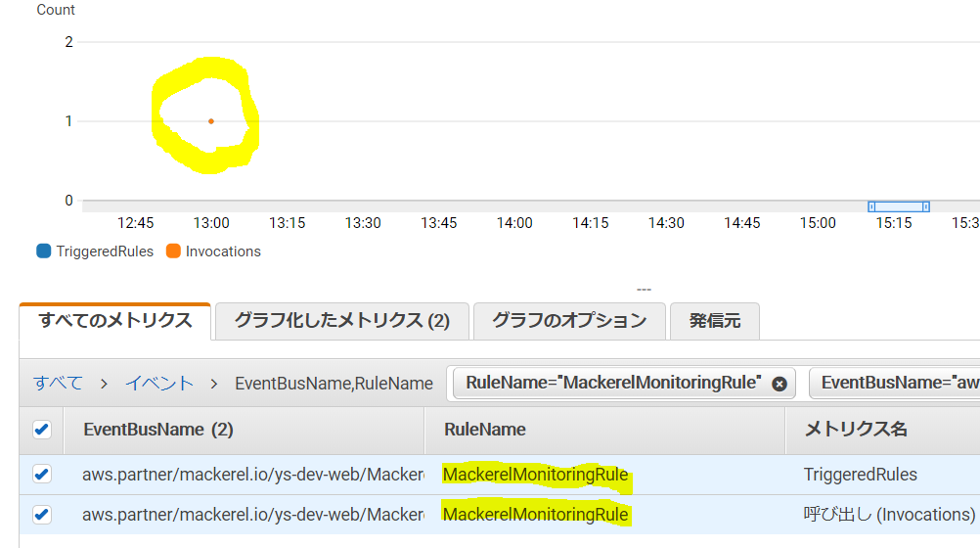Uncheck the 呼び出し (Invocations) row checkbox
This screenshot has width=980, height=548.
42,515
